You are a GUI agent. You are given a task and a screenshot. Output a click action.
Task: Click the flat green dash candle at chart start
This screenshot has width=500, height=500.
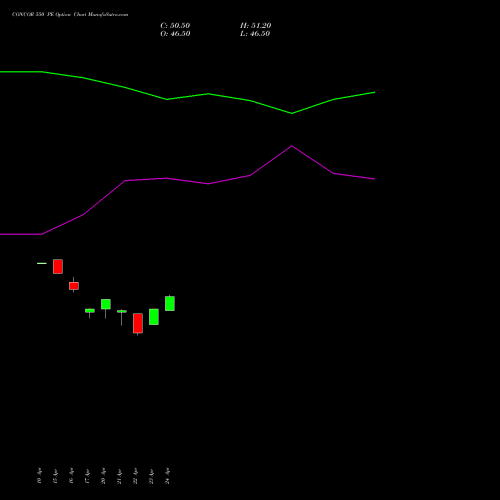[42, 263]
